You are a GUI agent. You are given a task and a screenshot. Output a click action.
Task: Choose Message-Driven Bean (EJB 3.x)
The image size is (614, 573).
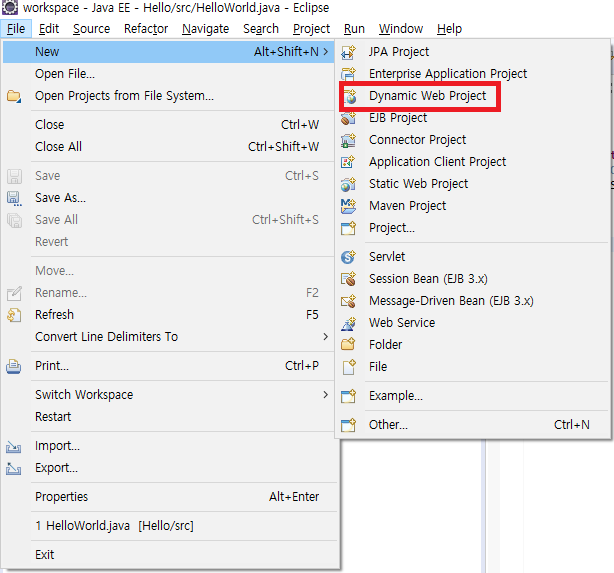473,300
